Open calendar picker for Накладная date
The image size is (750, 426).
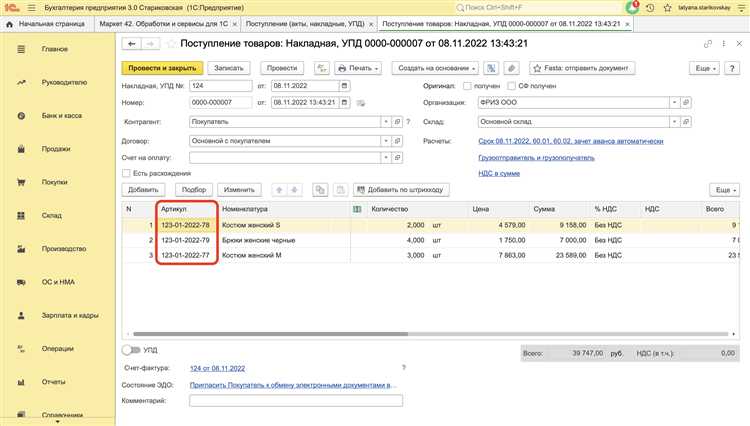click(x=344, y=86)
